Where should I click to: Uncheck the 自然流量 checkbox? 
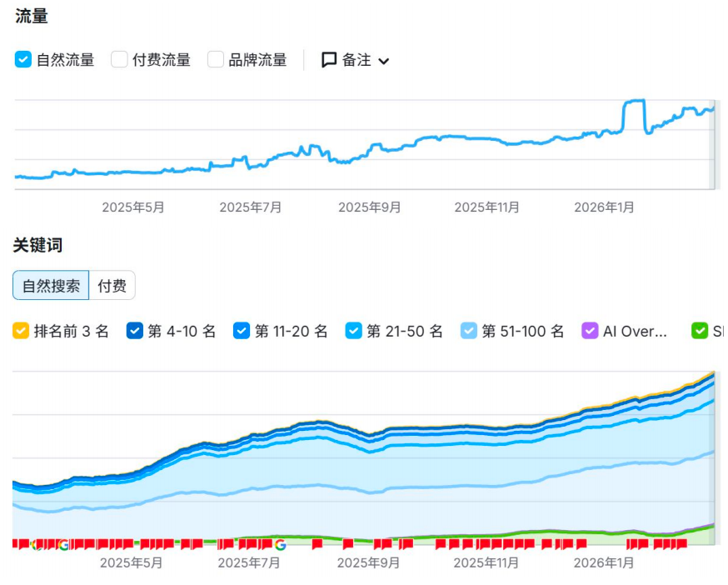coord(23,60)
